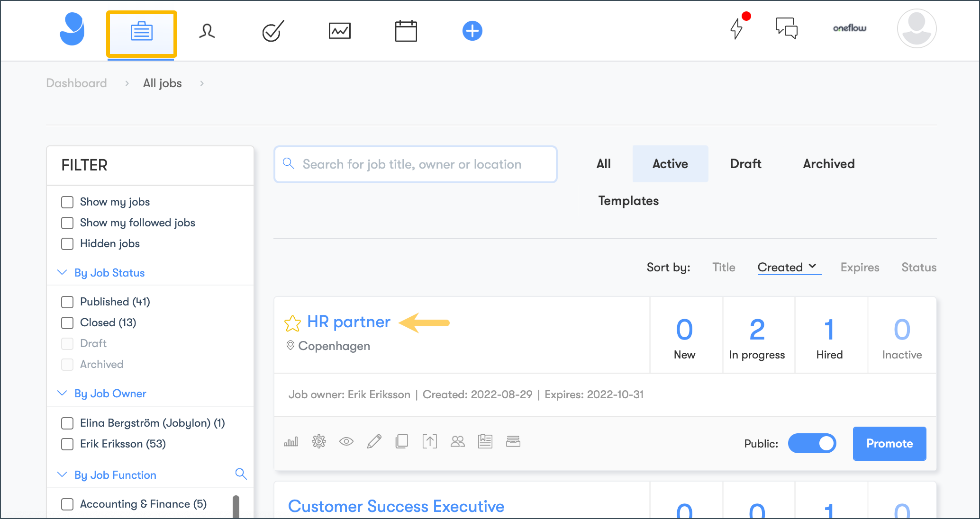This screenshot has width=980, height=519.
Task: Check the Published (41) filter
Action: (67, 302)
